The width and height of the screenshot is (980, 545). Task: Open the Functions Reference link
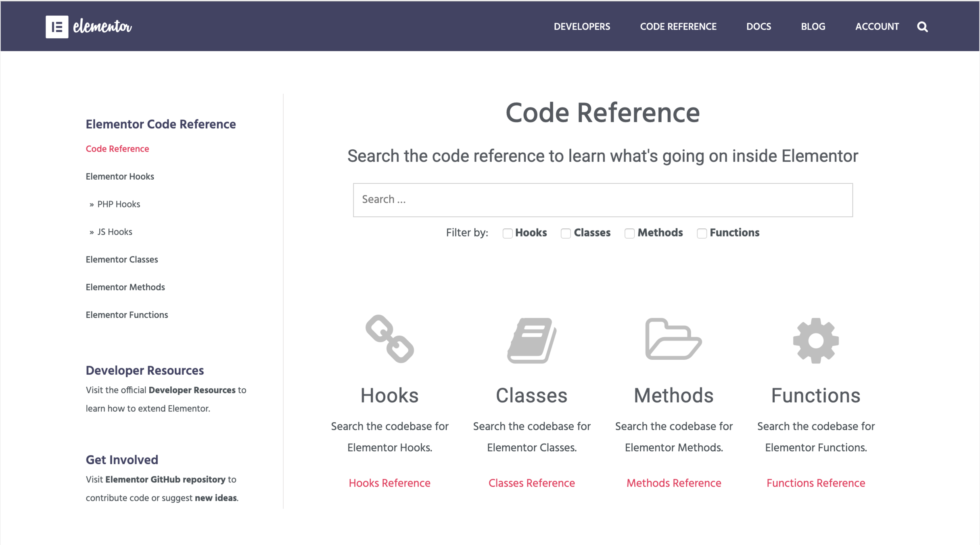click(815, 483)
